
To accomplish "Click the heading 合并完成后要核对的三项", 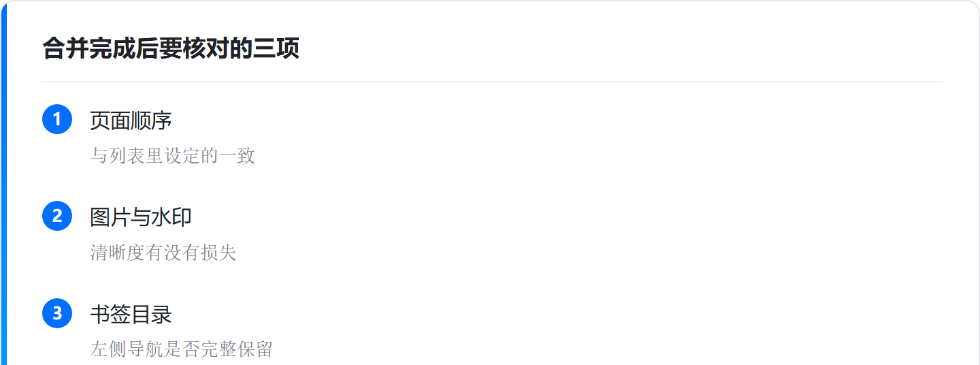I will pos(171,49).
